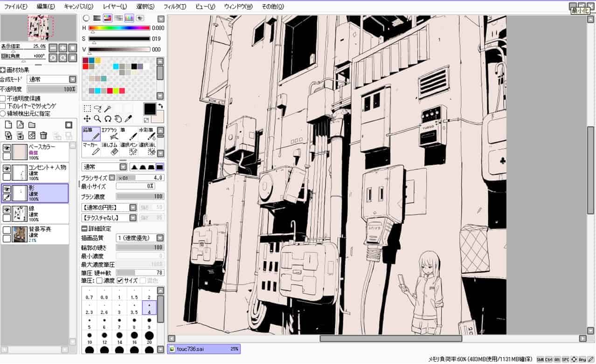Open the ファイル(F) menu
596x364 pixels.
pyautogui.click(x=15, y=7)
